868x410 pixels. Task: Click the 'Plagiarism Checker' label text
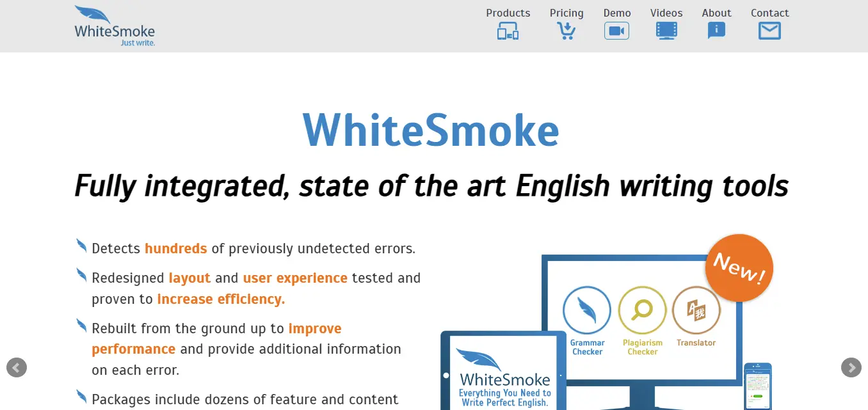[643, 347]
